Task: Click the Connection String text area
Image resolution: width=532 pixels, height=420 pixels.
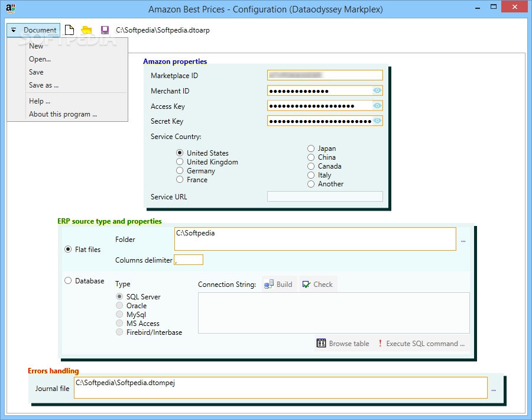Action: coord(334,313)
